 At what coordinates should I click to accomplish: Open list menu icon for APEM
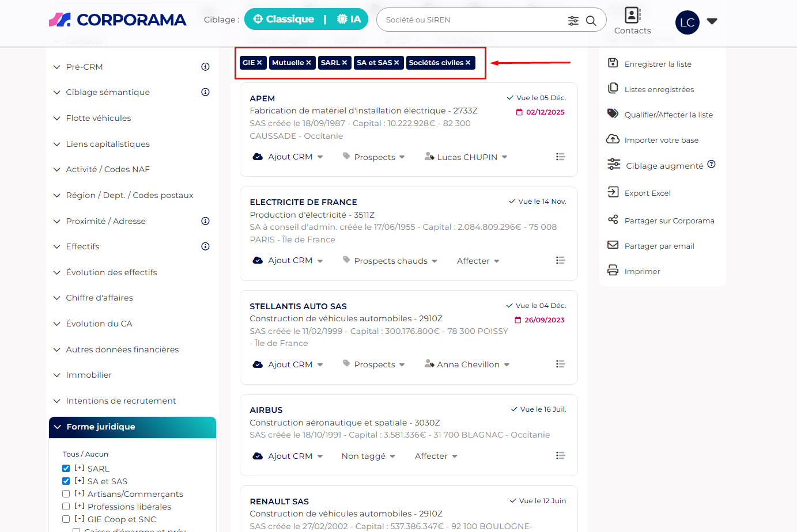(x=560, y=157)
